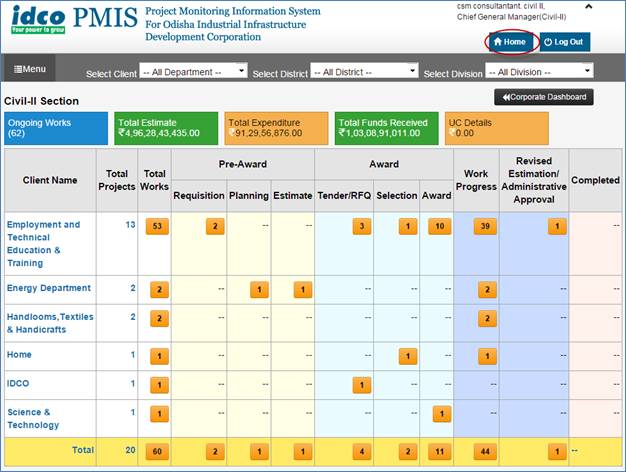
Task: Click Total row projects count 20
Action: tap(131, 450)
